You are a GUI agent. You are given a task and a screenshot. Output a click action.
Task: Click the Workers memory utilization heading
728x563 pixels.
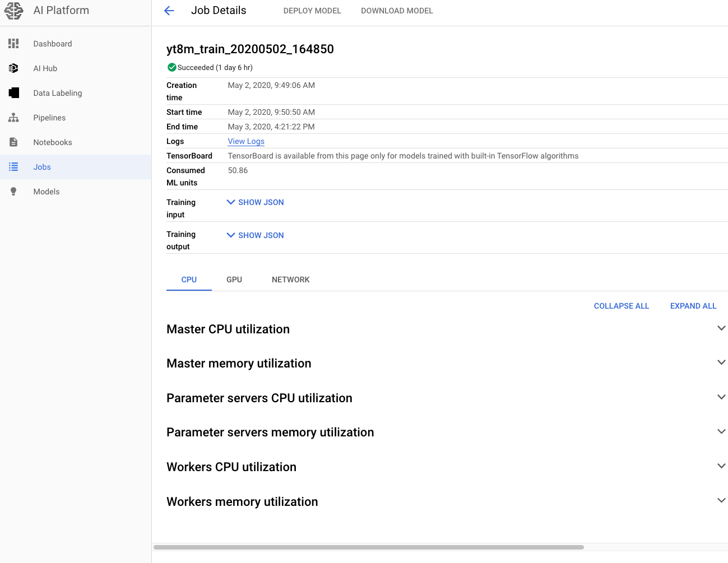click(x=242, y=502)
